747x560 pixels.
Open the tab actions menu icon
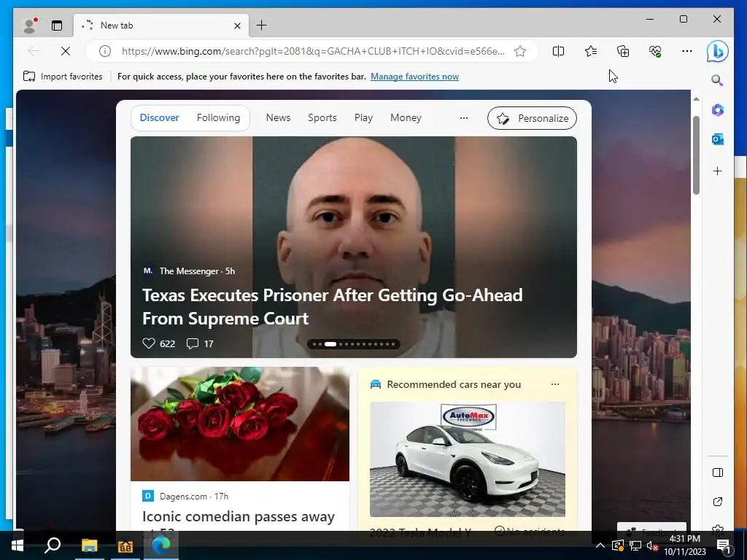pyautogui.click(x=57, y=26)
